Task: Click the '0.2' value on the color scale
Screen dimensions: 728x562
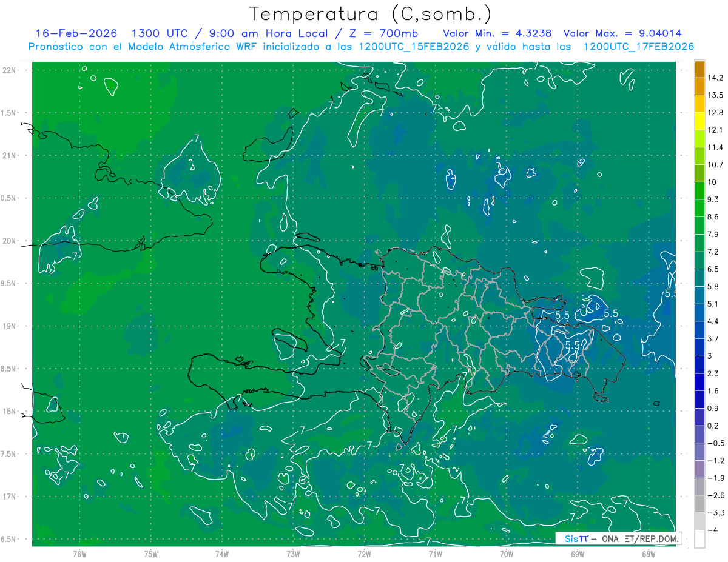Action: point(713,426)
